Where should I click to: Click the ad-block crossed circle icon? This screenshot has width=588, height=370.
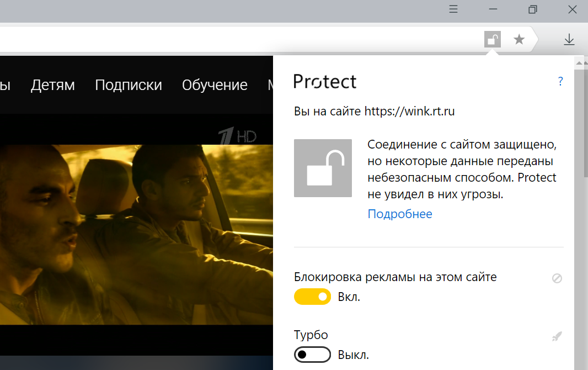tap(557, 278)
